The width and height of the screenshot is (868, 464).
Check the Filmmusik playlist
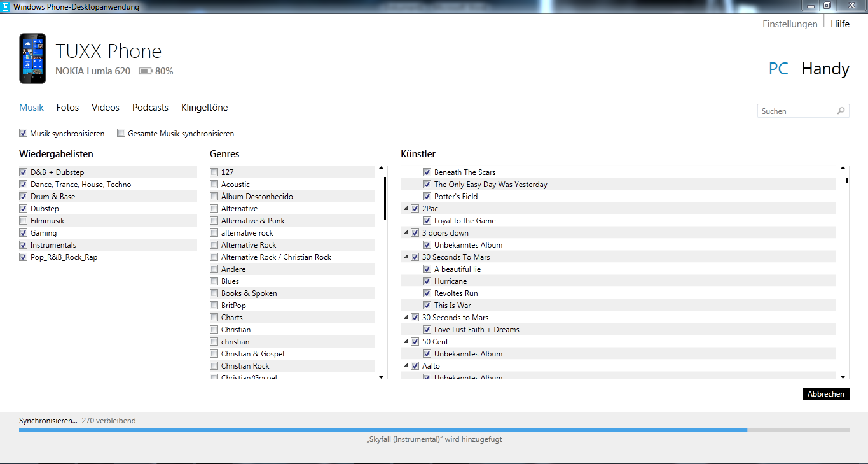click(24, 221)
